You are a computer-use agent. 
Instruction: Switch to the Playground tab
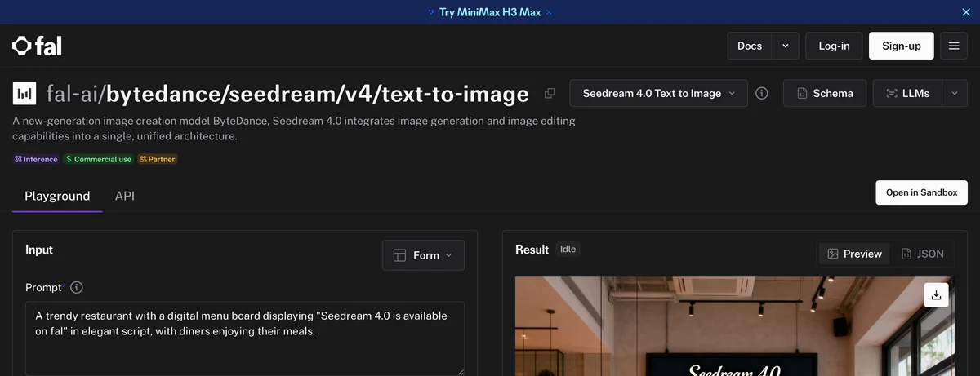pyautogui.click(x=57, y=197)
